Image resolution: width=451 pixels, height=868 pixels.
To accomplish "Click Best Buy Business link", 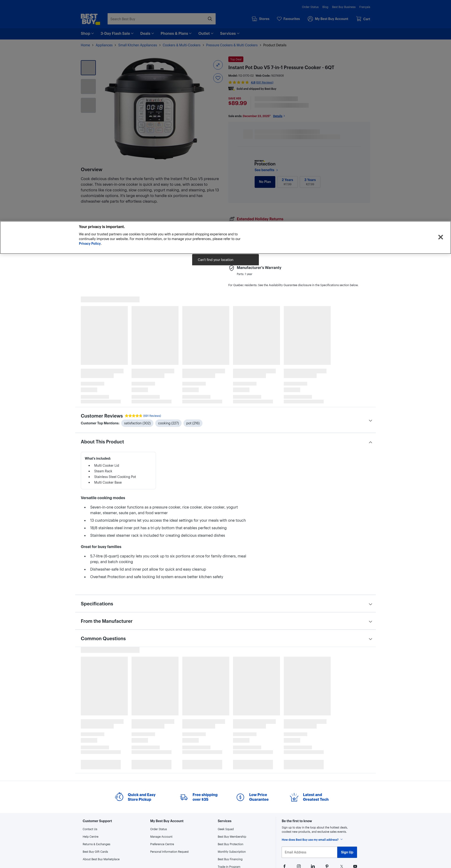I will (x=344, y=7).
